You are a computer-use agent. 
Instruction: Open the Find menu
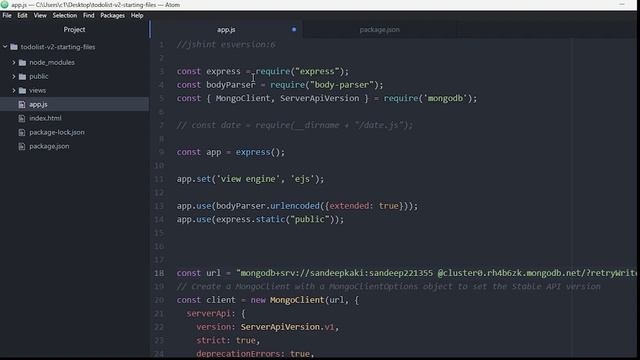[89, 16]
